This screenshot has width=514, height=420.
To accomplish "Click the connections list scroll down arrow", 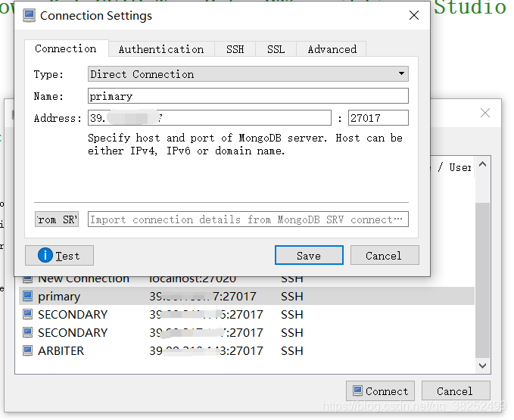I will (482, 366).
